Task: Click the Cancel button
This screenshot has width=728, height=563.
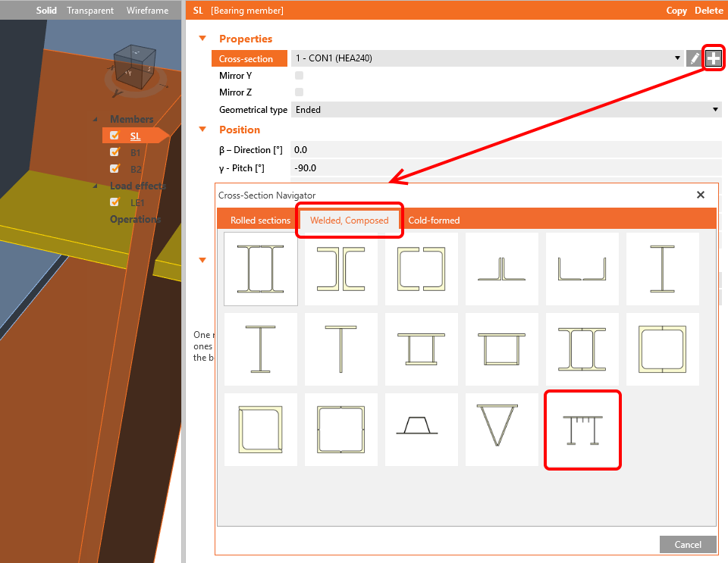Action: (x=687, y=544)
